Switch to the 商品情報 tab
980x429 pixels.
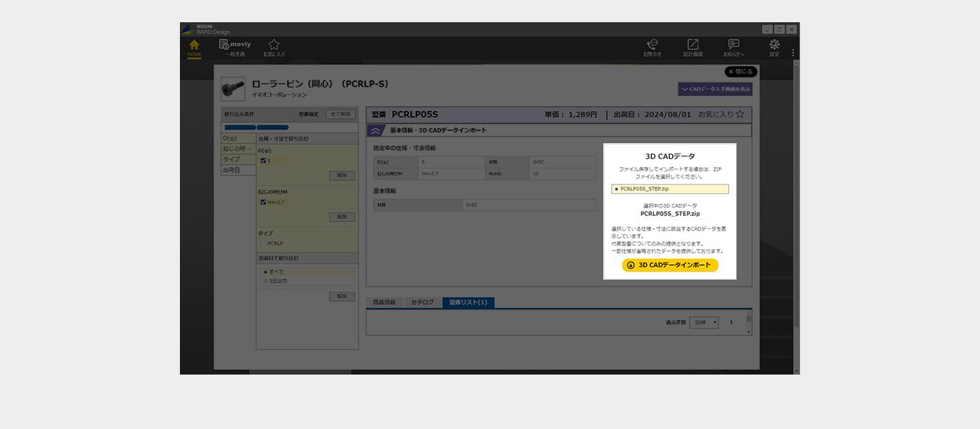click(384, 303)
